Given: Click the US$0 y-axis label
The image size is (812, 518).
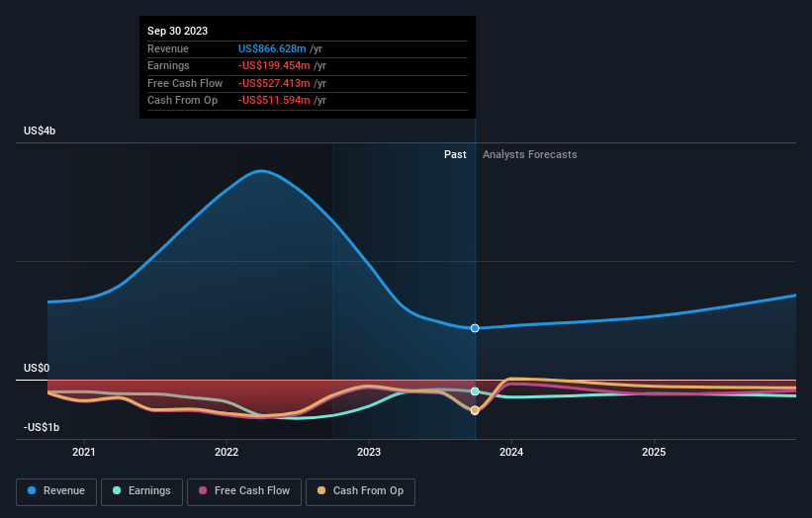Looking at the screenshot, I should click(x=37, y=368).
